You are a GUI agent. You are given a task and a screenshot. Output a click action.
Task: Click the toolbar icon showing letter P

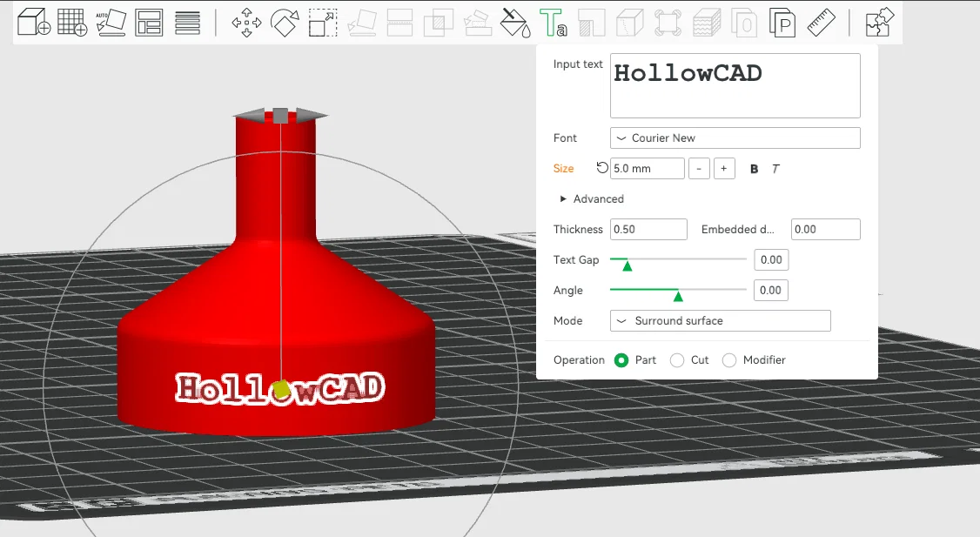(x=782, y=23)
